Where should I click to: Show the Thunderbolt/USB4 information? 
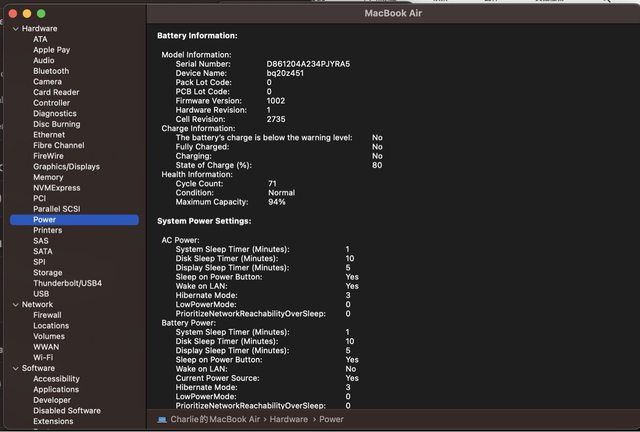point(67,283)
